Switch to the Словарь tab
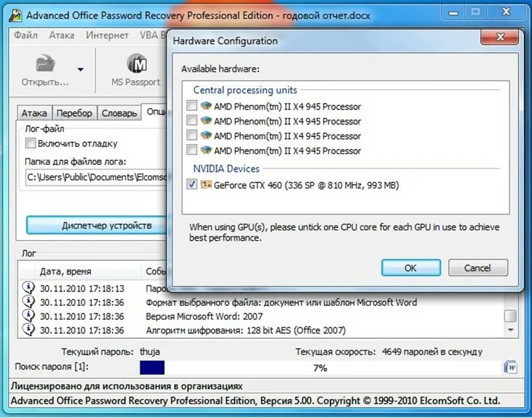This screenshot has width=532, height=418. click(x=119, y=113)
